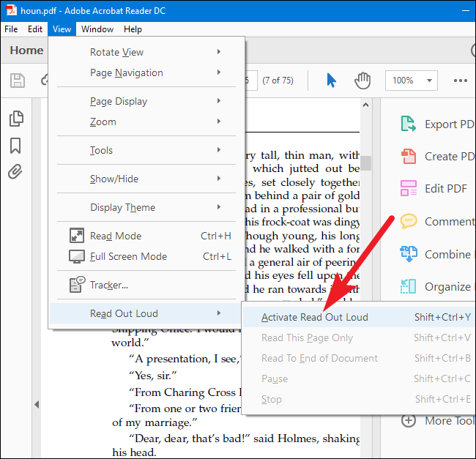Open the page thumbnails panel
476x459 pixels.
click(x=15, y=119)
